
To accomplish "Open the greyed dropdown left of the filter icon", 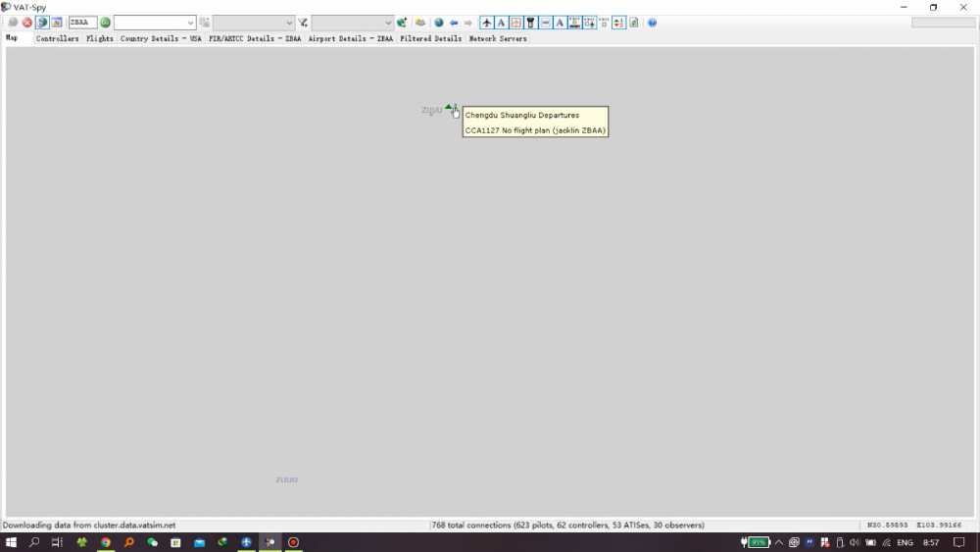I will (253, 23).
